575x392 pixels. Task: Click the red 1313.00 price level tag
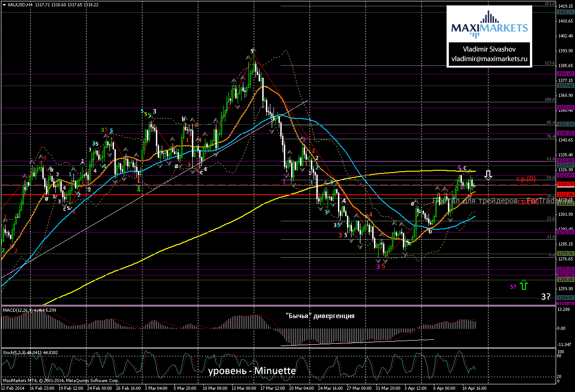tap(565, 195)
